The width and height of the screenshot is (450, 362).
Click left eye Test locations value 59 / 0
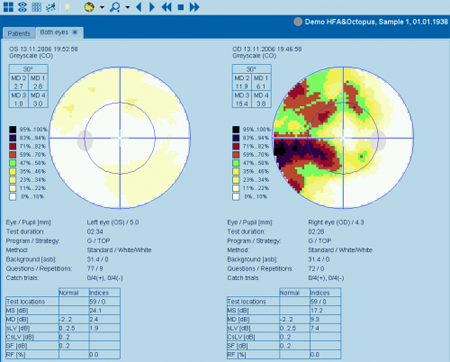click(97, 301)
